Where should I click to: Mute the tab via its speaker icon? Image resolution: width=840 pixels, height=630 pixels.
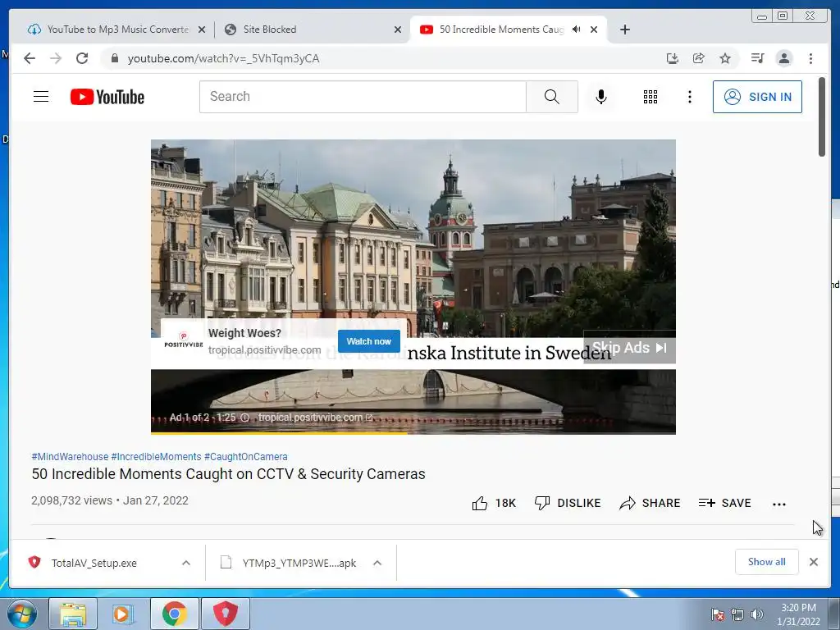pyautogui.click(x=577, y=30)
